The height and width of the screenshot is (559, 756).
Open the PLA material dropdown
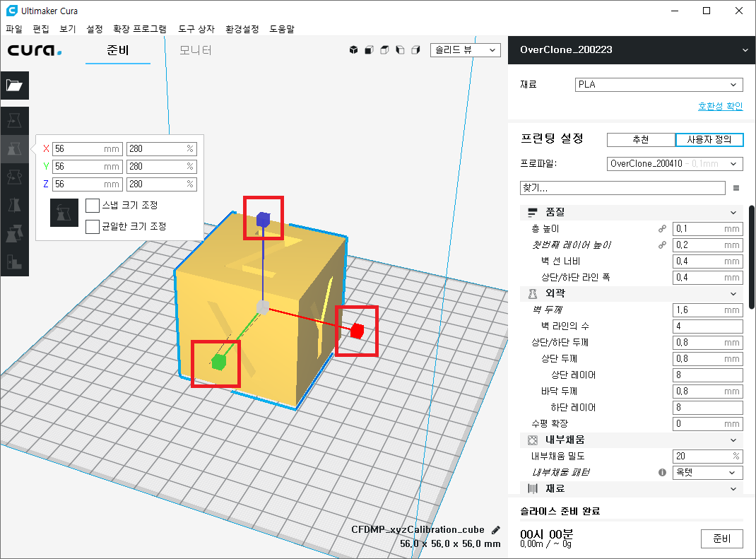(x=658, y=84)
